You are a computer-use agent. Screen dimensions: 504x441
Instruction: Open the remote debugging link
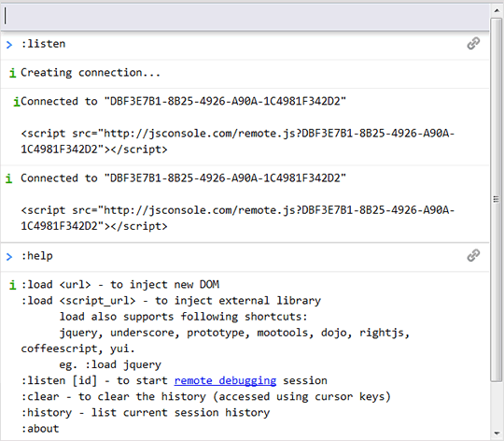tap(225, 380)
